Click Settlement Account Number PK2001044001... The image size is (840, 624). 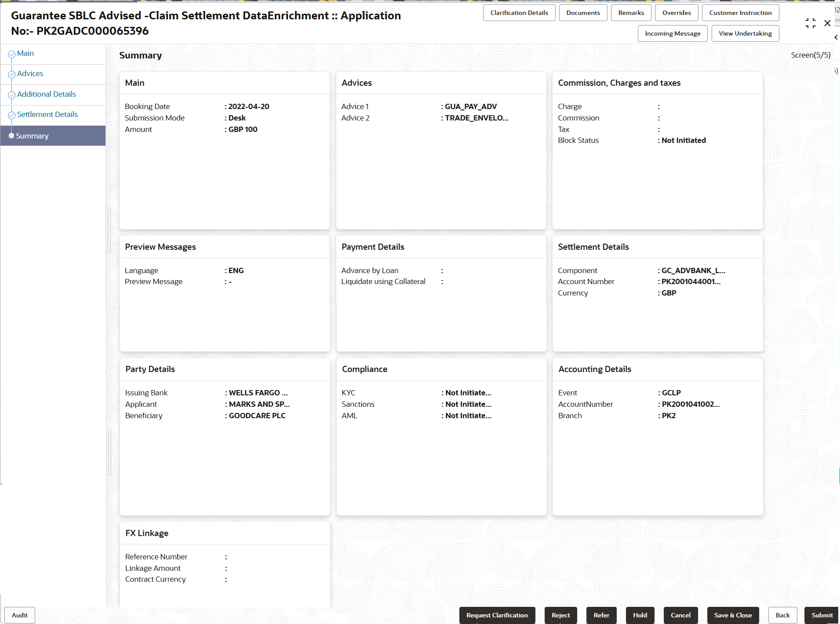pos(691,281)
